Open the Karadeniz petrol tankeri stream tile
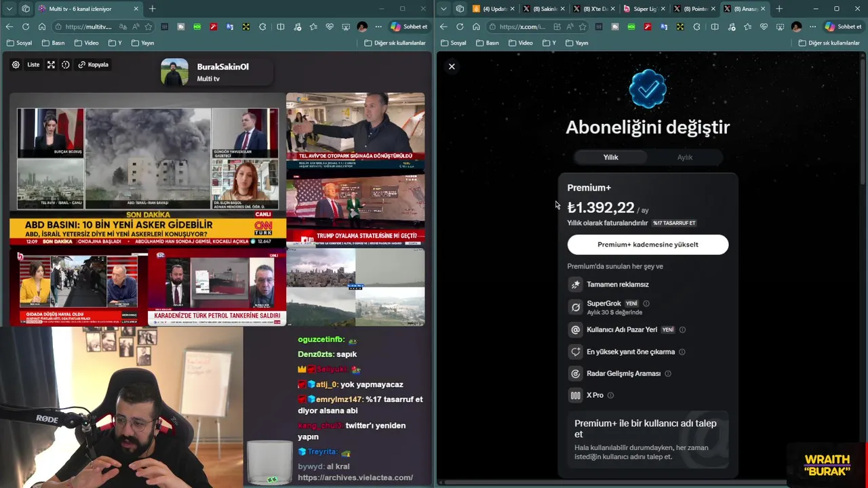 tap(217, 287)
